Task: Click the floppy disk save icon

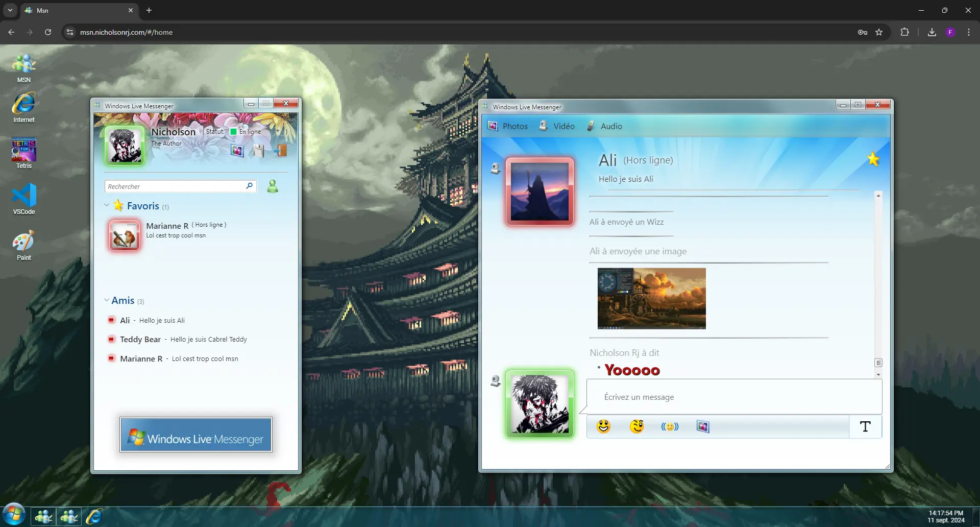Action: coord(259,150)
